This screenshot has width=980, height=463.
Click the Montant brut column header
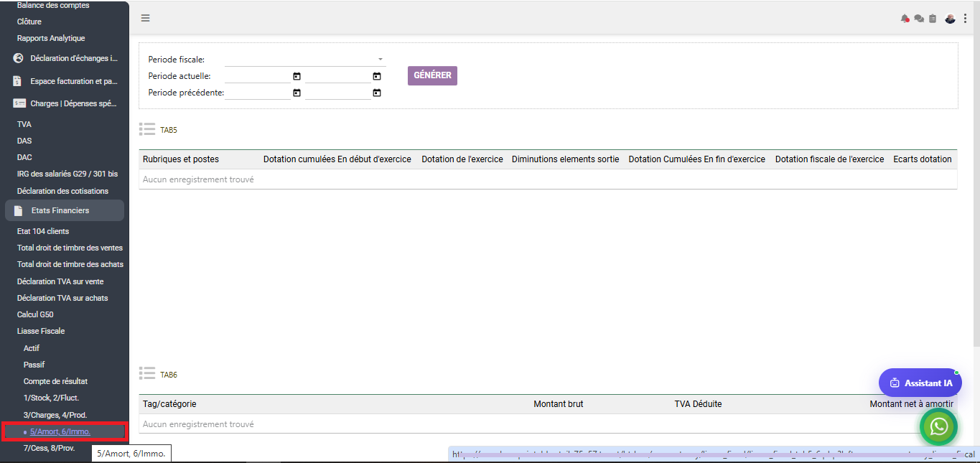[x=559, y=404]
